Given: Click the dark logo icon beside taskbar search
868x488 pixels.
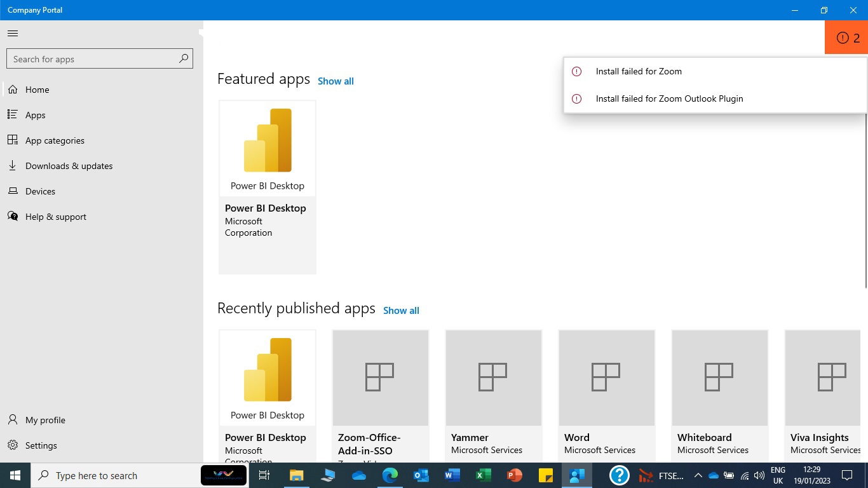Looking at the screenshot, I should [x=224, y=475].
